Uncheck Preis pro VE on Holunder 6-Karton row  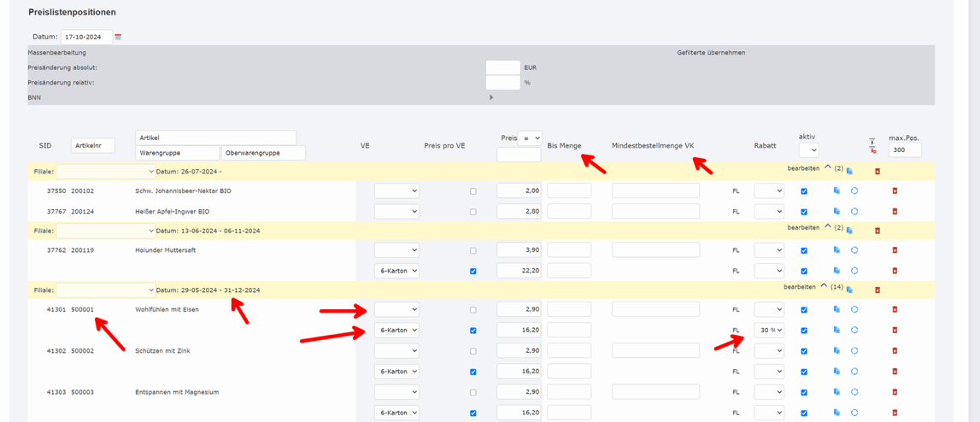tap(472, 272)
